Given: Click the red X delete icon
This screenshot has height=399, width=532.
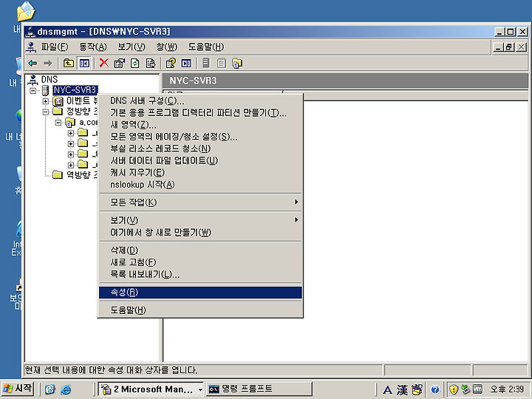Looking at the screenshot, I should (x=104, y=63).
